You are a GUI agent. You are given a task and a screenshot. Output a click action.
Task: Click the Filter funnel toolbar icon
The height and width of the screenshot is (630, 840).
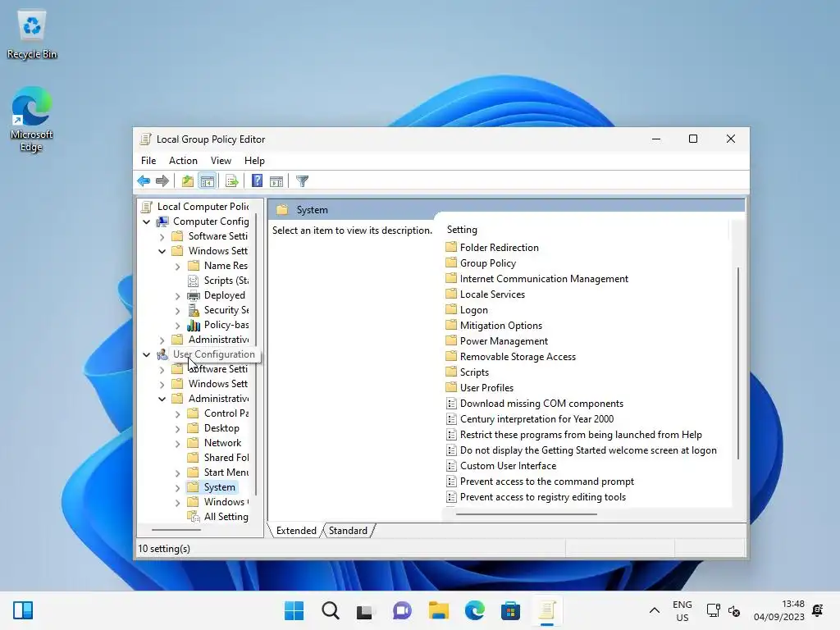(302, 181)
